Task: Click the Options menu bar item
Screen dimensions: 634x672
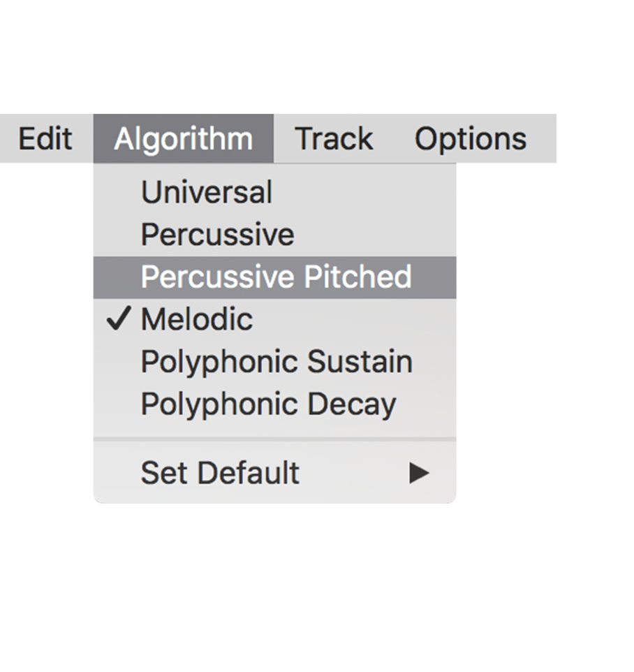Action: point(470,139)
